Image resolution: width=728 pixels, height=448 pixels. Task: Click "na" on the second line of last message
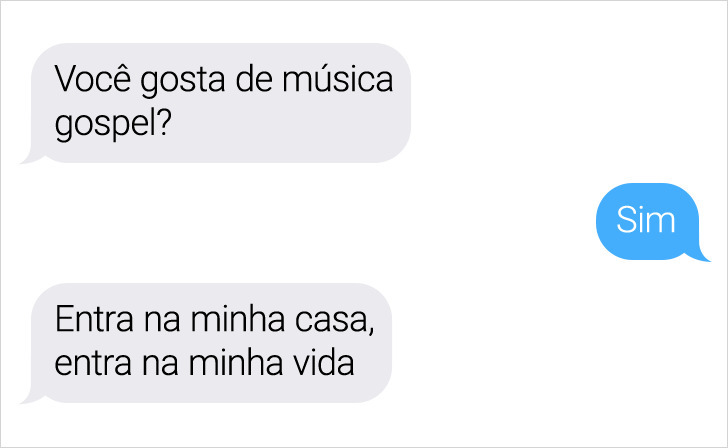click(160, 365)
